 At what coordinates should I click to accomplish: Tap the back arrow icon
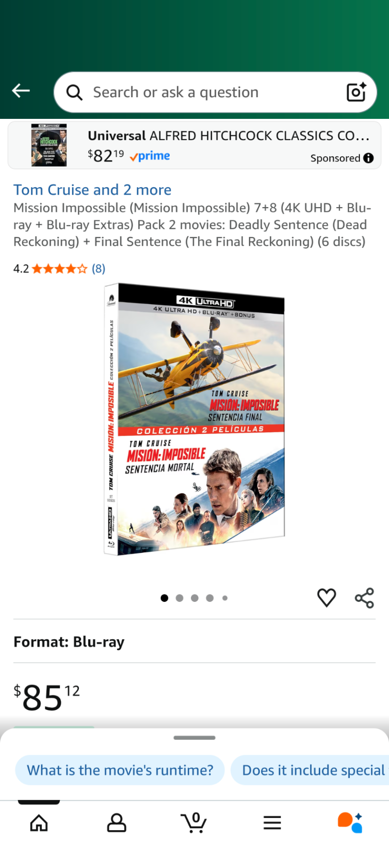21,91
